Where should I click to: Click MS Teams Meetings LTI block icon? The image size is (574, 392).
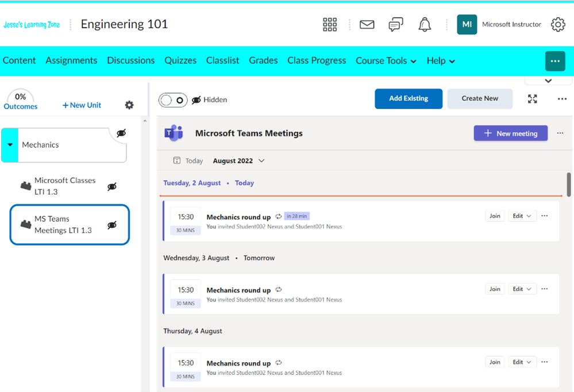point(26,224)
